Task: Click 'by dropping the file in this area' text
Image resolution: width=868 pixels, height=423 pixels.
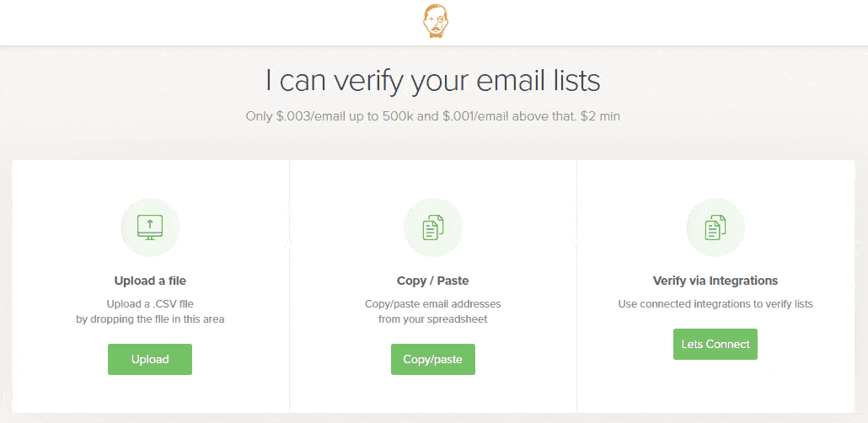Action: [x=150, y=319]
